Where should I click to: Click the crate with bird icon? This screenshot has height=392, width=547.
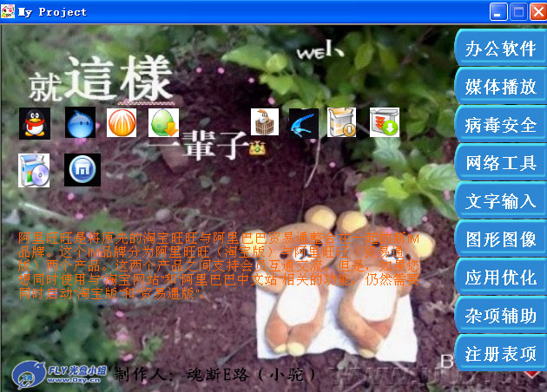point(265,122)
